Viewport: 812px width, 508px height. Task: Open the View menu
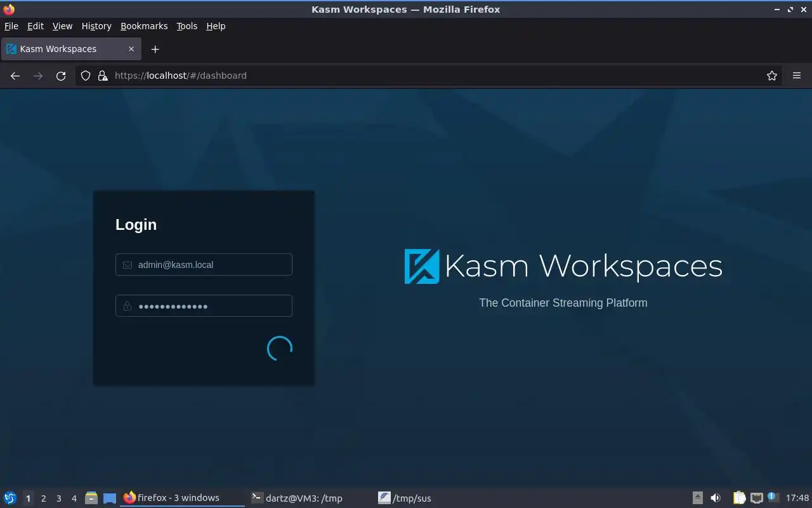coord(62,26)
